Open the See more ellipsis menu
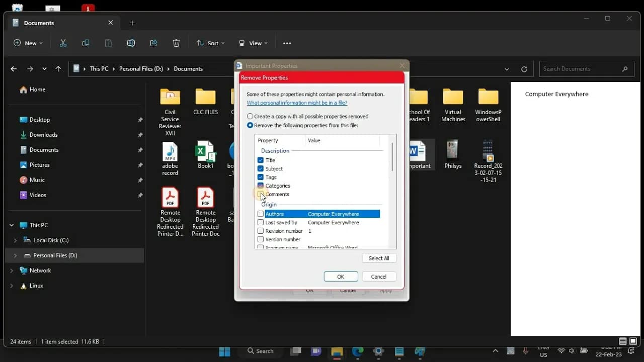Screen dimensions: 644x362 pos(287,43)
